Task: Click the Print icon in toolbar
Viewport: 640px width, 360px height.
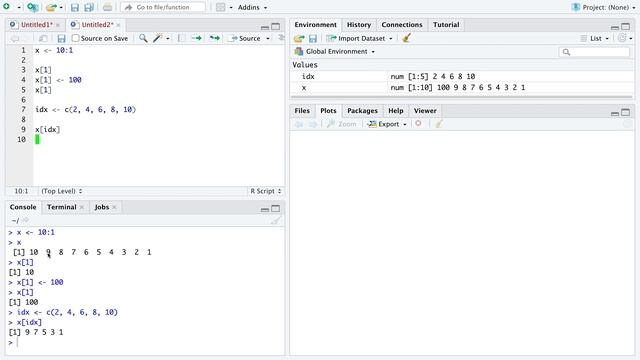Action: pos(107,7)
